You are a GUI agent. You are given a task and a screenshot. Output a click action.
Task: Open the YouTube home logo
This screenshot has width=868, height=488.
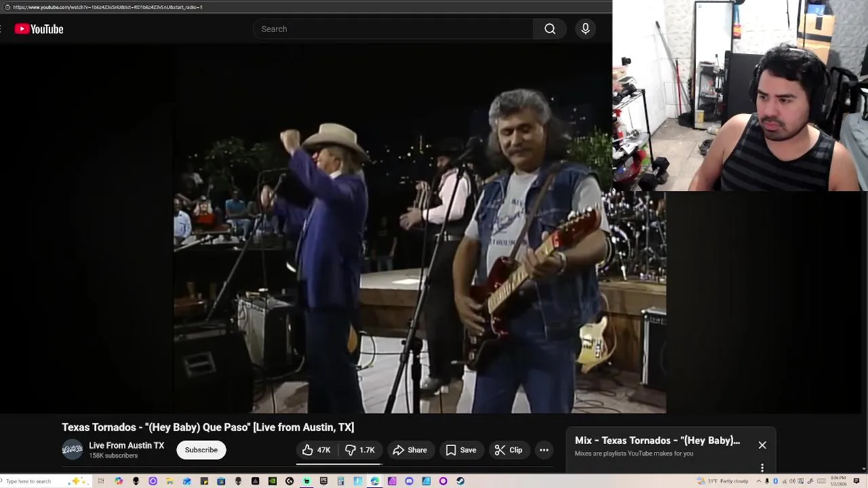(39, 29)
